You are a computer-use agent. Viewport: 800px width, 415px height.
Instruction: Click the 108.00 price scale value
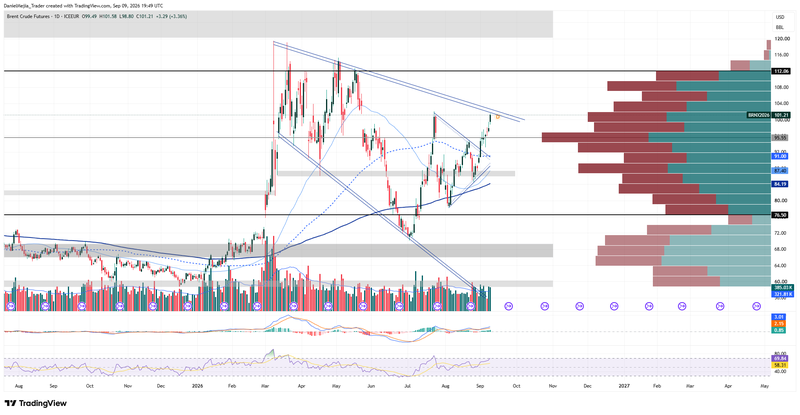(x=782, y=87)
